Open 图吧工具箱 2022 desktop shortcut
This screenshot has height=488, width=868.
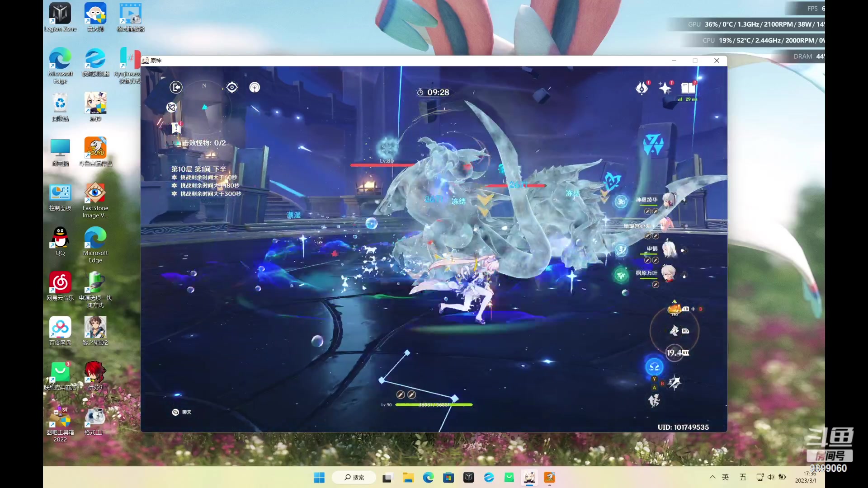coord(60,424)
